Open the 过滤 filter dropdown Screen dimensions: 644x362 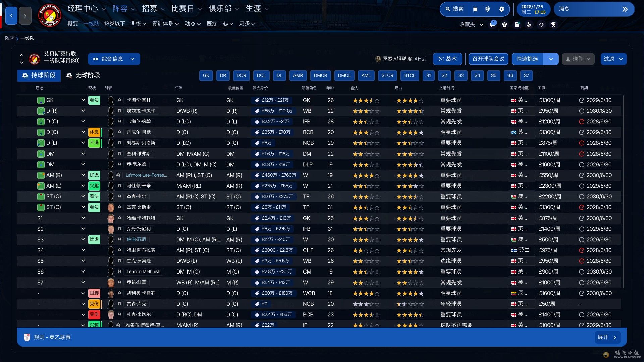(x=613, y=59)
